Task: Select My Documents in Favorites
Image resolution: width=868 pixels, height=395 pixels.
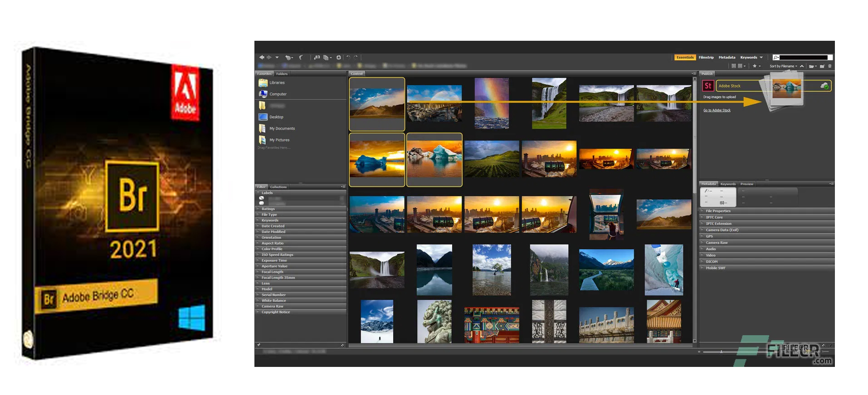Action: (x=282, y=129)
